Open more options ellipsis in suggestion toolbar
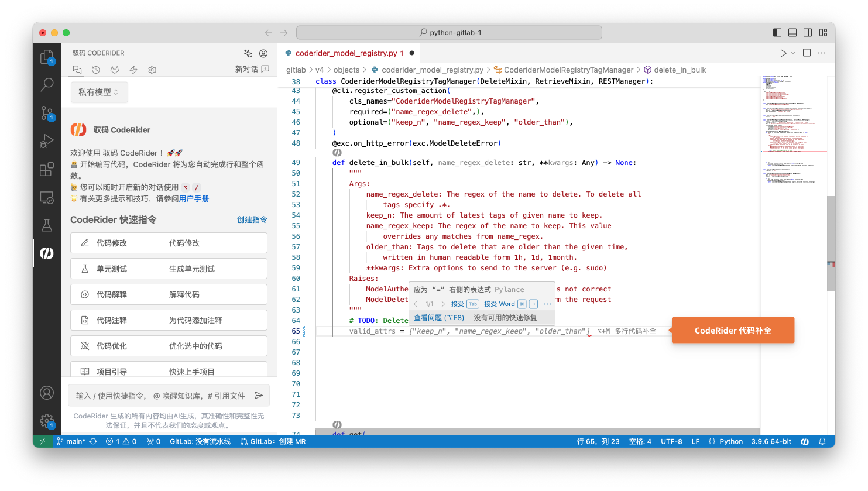The image size is (868, 491). (x=547, y=304)
